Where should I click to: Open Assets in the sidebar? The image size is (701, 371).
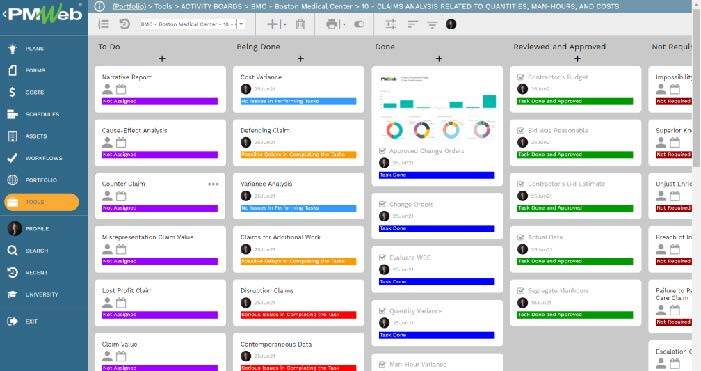tap(28, 136)
